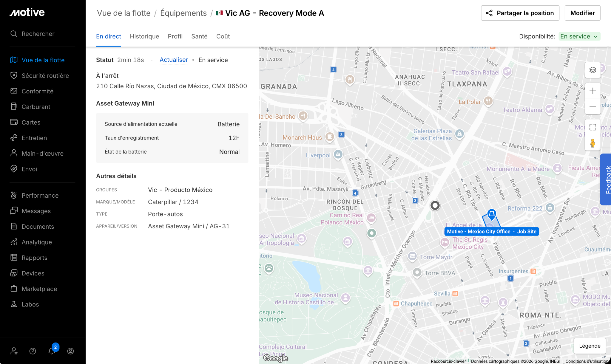
Task: Zoom in on the map
Action: point(593,91)
